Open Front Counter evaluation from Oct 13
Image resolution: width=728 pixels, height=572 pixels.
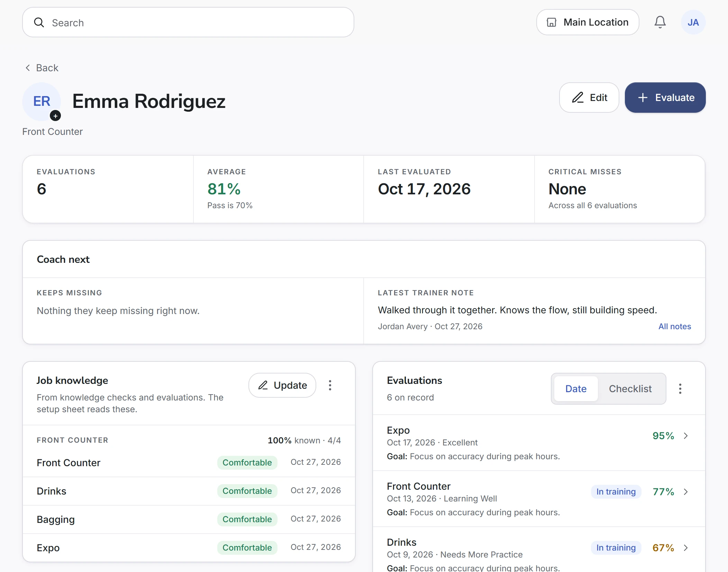click(539, 499)
